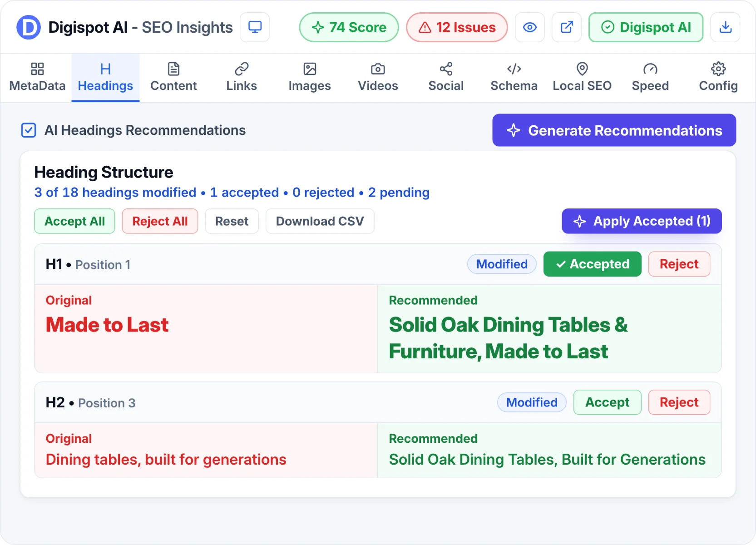The image size is (756, 545).
Task: Toggle the eye preview icon
Action: coord(530,27)
